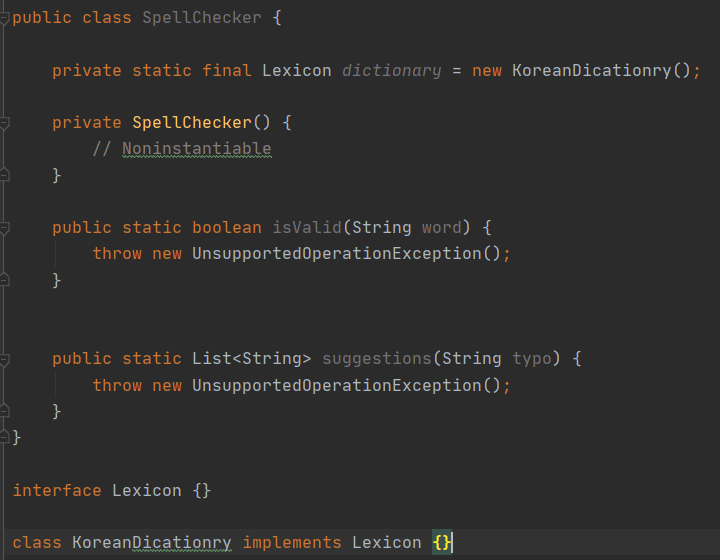Click fold-end marker at suggestions closing brace
Viewport: 720px width, 560px height.
(4, 410)
